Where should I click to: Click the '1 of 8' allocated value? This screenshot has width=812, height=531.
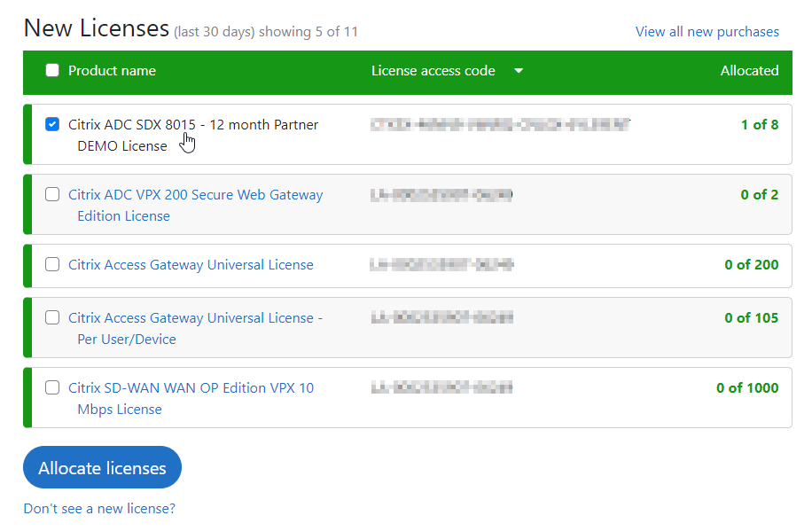760,124
